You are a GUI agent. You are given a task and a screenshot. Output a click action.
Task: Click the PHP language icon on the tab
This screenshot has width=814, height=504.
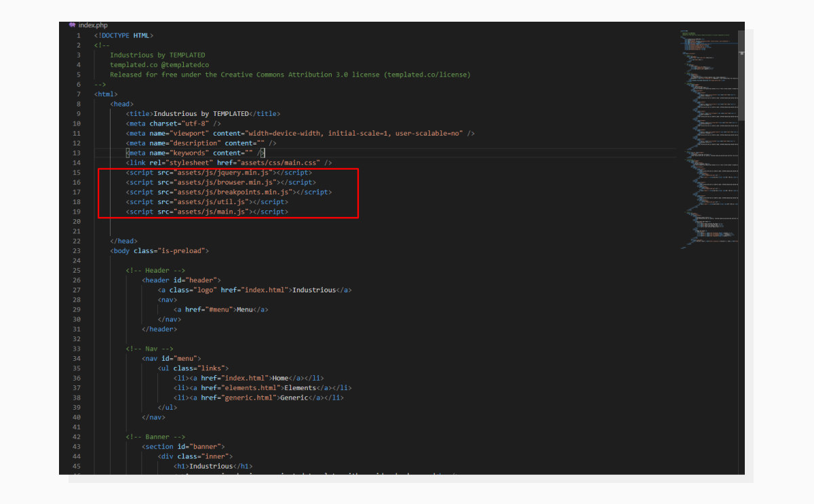(73, 25)
